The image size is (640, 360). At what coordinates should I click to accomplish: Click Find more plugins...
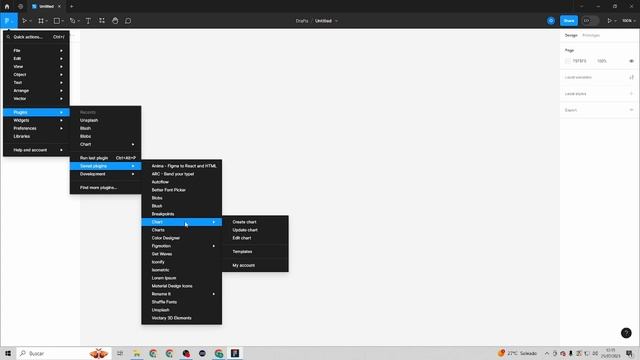pos(106,188)
